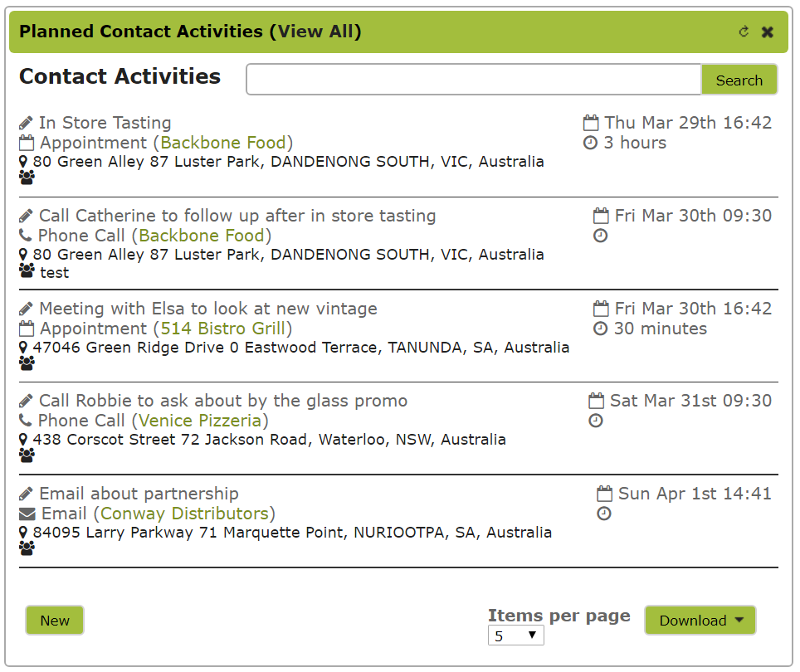Open the Items per page dropdown
Image resolution: width=800 pixels, height=672 pixels.
pyautogui.click(x=516, y=635)
